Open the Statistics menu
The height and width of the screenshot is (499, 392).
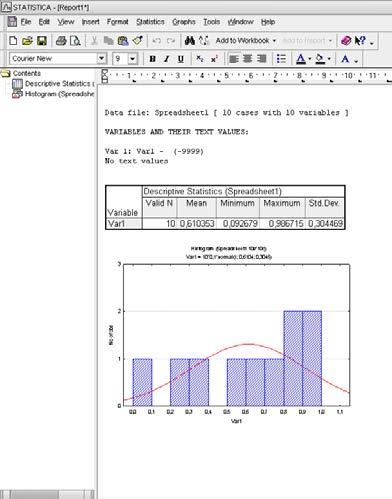pyautogui.click(x=150, y=22)
